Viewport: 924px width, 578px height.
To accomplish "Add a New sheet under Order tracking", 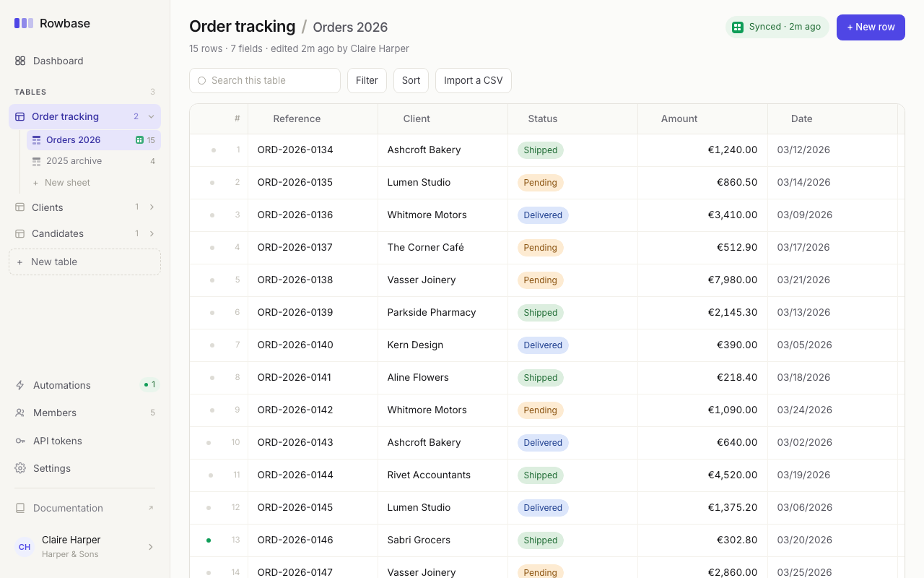I will pyautogui.click(x=94, y=183).
